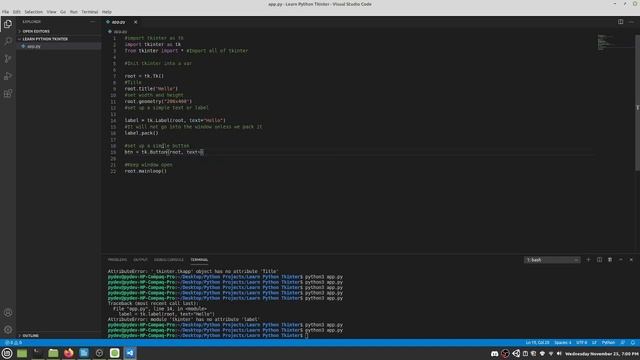Open the editor More Actions ellipsis
The width and height of the screenshot is (640, 360).
631,22
